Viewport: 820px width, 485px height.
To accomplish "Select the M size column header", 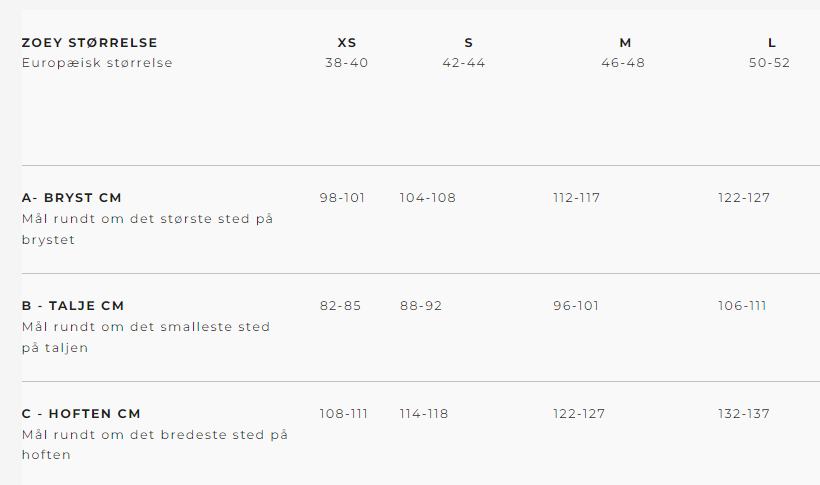I will pos(625,43).
